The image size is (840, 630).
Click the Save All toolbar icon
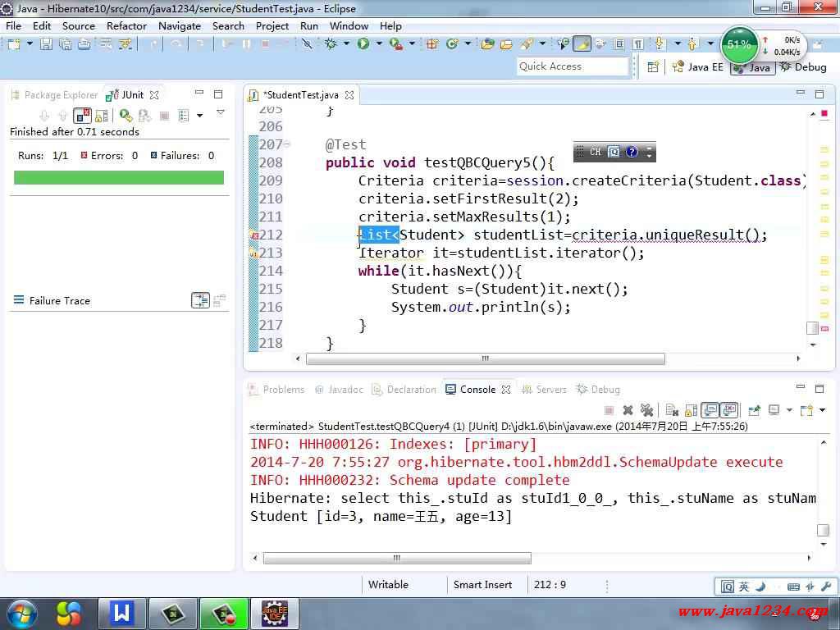click(66, 44)
